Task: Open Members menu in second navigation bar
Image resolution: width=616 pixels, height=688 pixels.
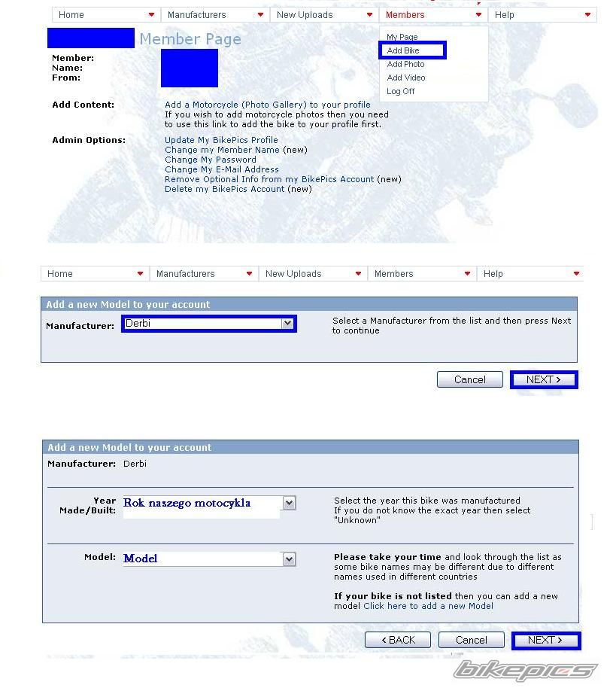Action: click(x=422, y=274)
